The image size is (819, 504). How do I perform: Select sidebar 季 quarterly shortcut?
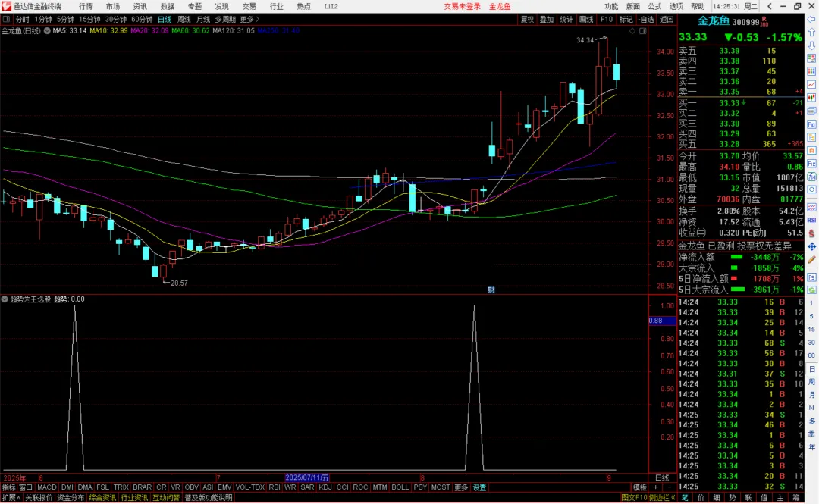click(811, 434)
